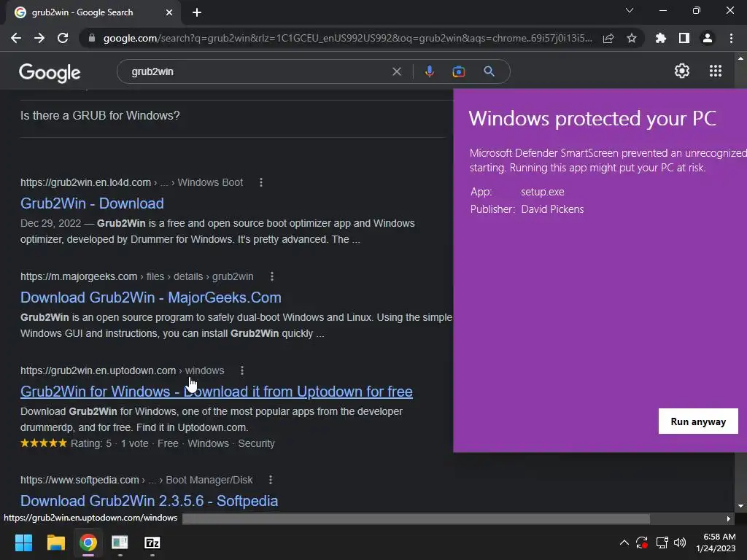Click the setup.exe app name text
This screenshot has width=747, height=560.
click(x=542, y=192)
